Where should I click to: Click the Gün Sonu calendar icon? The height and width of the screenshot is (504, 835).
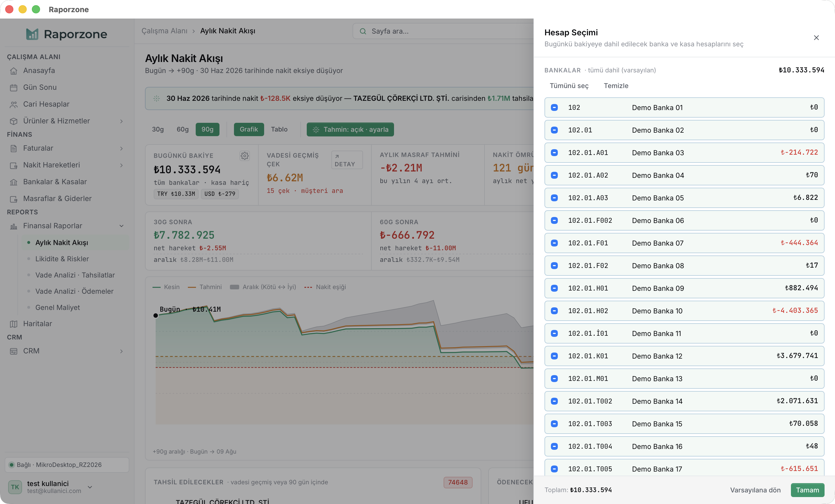(14, 88)
